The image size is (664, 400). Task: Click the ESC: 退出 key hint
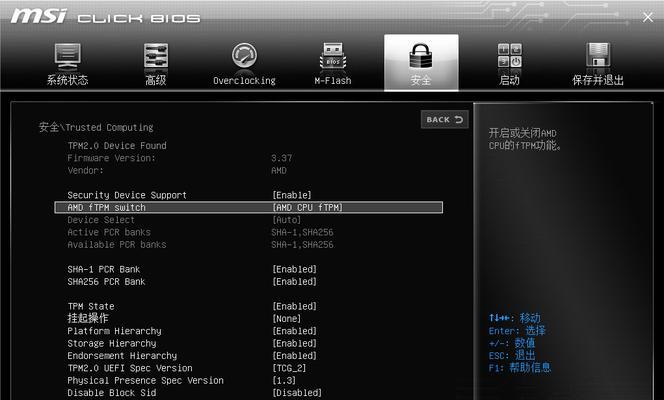click(x=512, y=356)
